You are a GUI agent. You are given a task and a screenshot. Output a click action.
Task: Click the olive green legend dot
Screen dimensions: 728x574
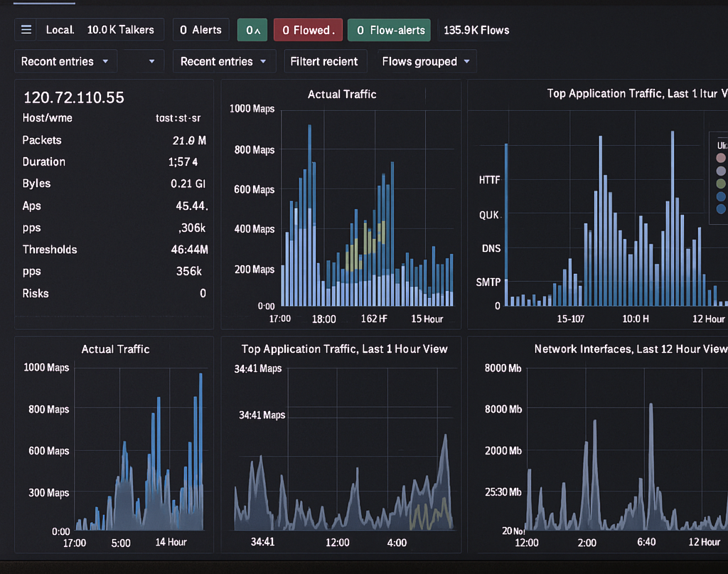(x=721, y=184)
